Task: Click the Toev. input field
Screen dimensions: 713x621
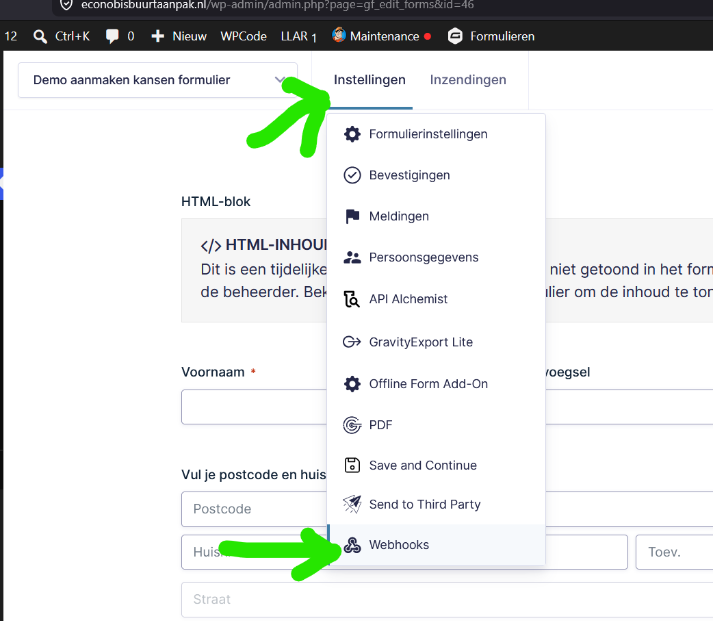Action: click(x=674, y=552)
